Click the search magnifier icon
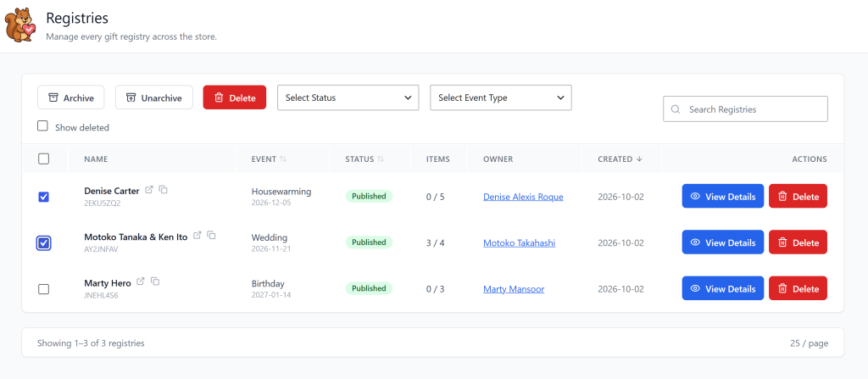 pos(676,109)
